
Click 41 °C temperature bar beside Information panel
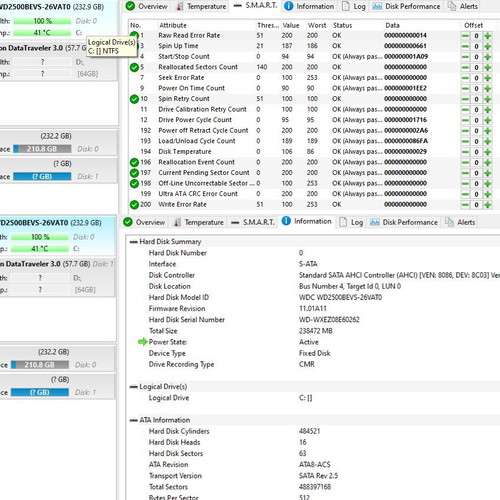pyautogui.click(x=40, y=249)
